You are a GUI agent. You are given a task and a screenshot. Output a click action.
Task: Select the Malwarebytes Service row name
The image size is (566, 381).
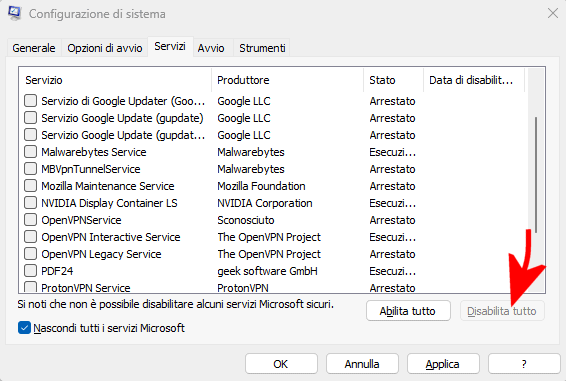(94, 152)
